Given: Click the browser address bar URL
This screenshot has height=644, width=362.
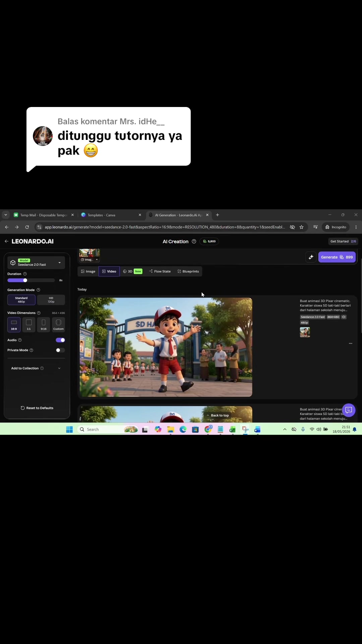Looking at the screenshot, I should tap(165, 227).
